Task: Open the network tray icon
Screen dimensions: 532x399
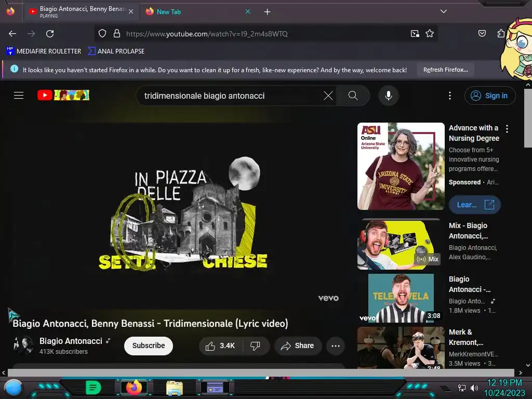Action: coord(461,388)
